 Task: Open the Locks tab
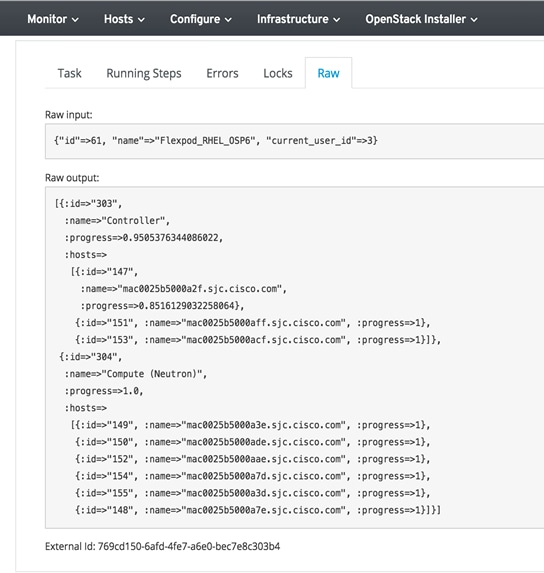click(278, 73)
